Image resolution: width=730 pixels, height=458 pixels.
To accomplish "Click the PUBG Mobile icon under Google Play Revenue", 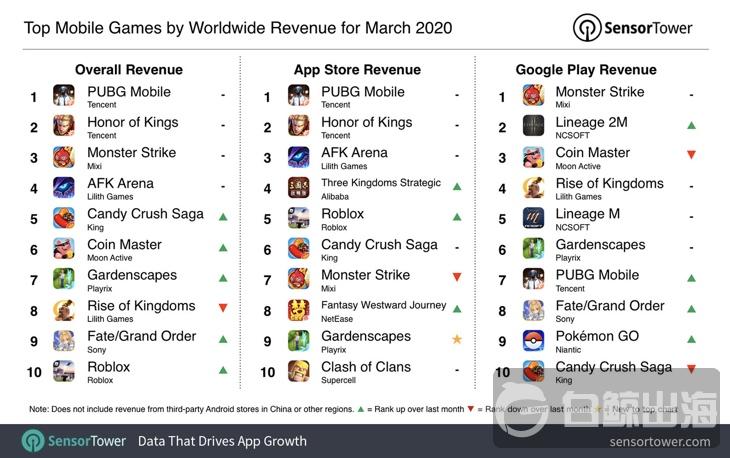I will (x=533, y=279).
